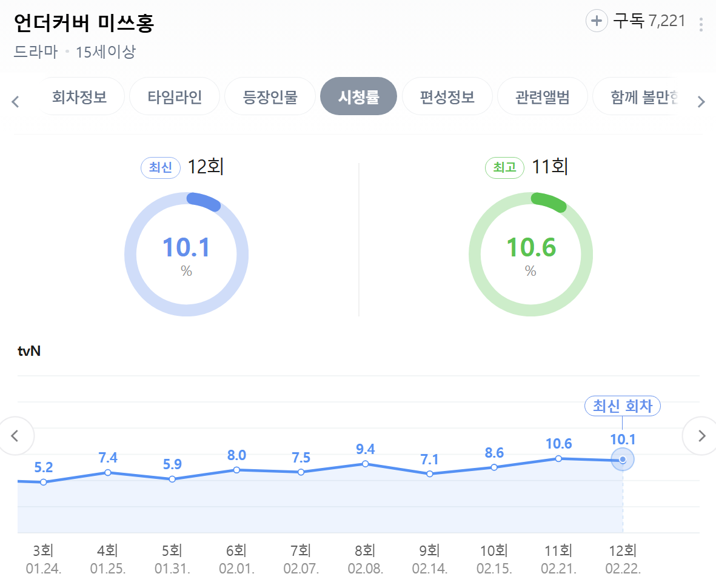Open the 구독 7,221 subscriber count
The height and width of the screenshot is (588, 716).
point(647,20)
